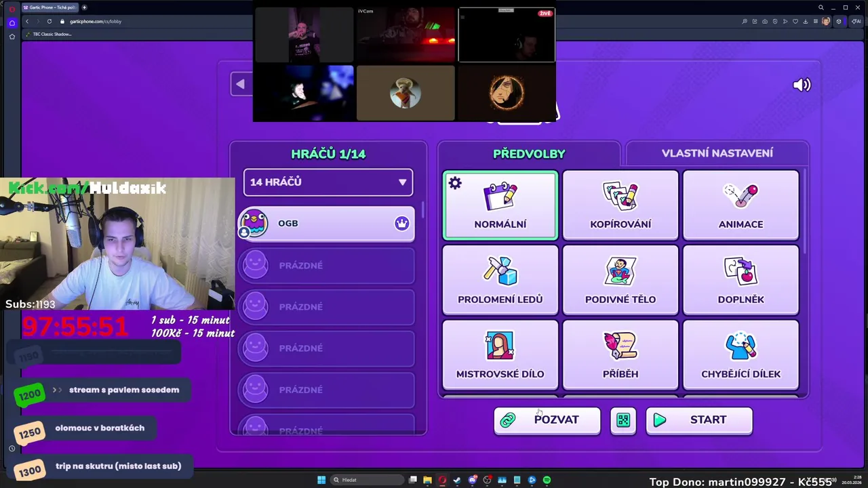
Task: Click the Pozvat invite button
Action: tap(547, 420)
